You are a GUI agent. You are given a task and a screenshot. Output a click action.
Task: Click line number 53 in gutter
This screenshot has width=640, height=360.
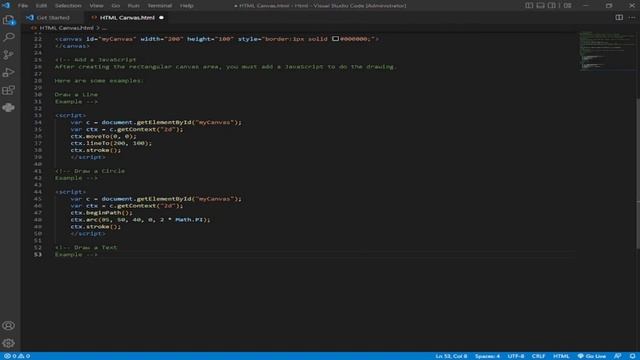pyautogui.click(x=38, y=254)
